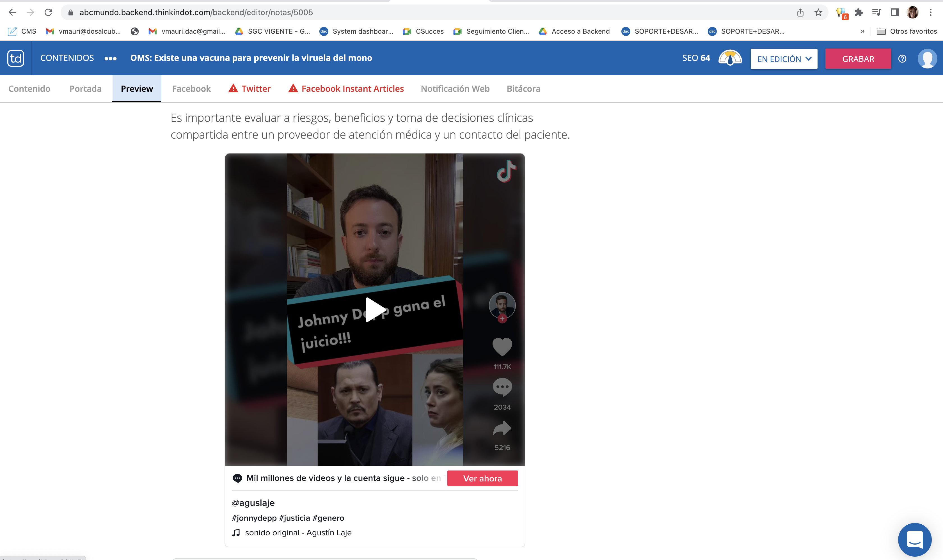
Task: Select the Preview tab
Action: coord(137,89)
